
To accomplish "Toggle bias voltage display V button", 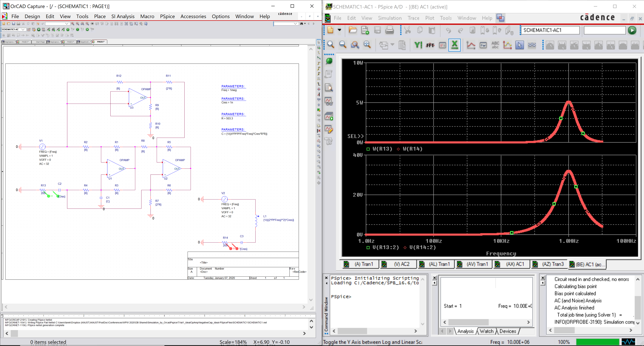I will pos(68,30).
